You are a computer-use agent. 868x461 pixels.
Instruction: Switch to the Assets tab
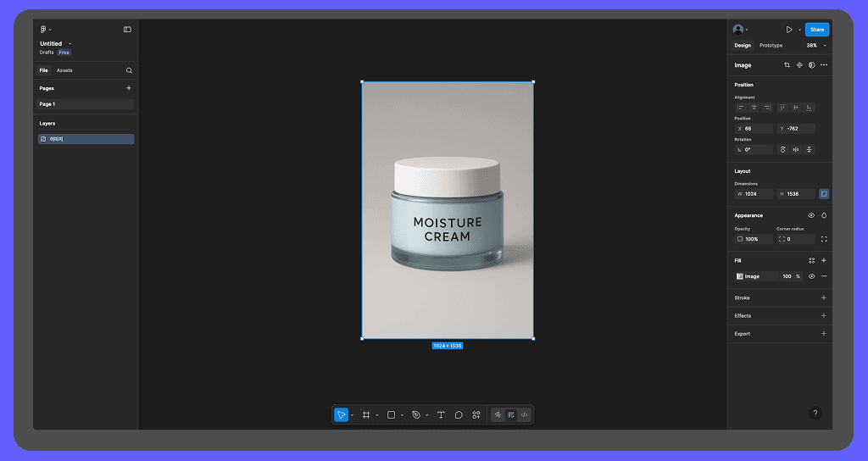click(x=64, y=70)
